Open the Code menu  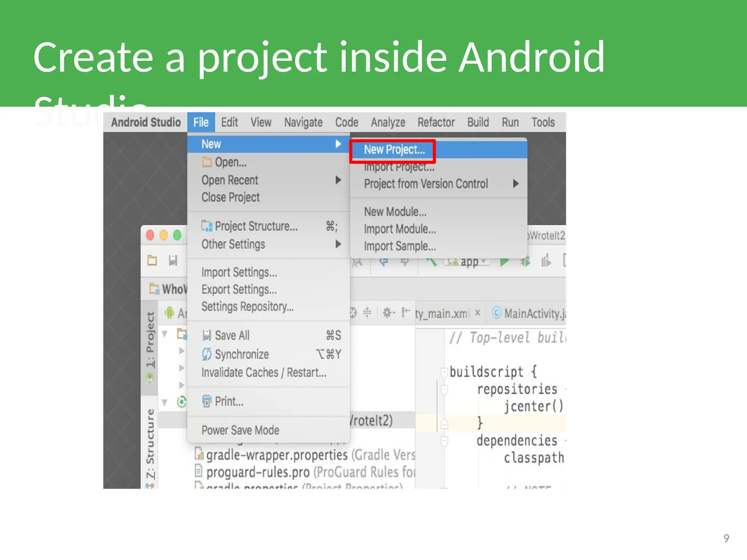click(x=347, y=122)
